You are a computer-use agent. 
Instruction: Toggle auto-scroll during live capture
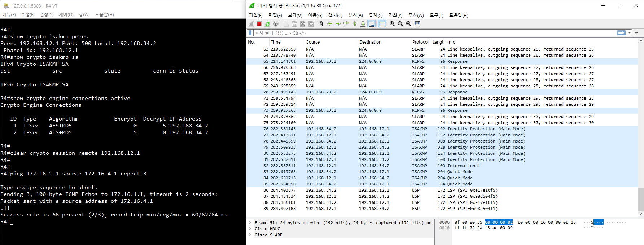coord(372,24)
